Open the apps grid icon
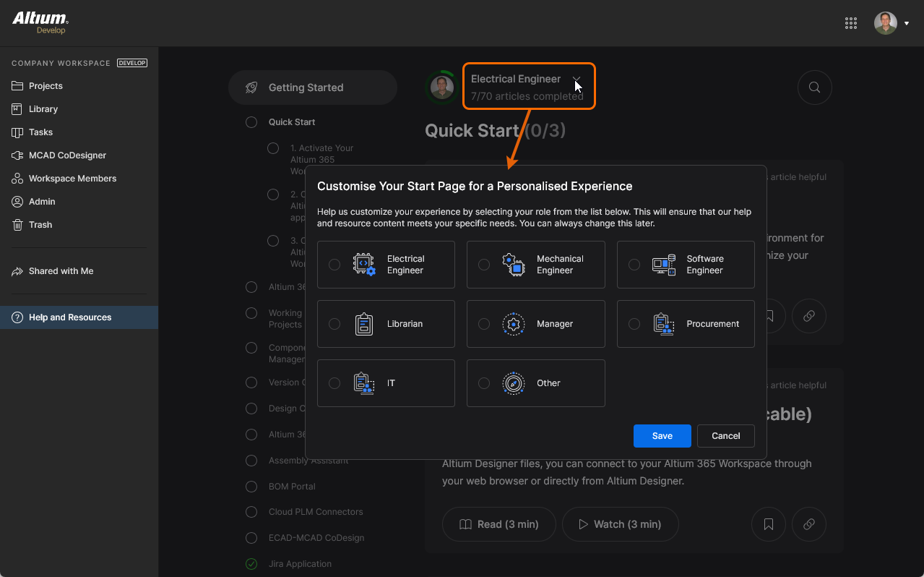924x577 pixels. coord(851,23)
